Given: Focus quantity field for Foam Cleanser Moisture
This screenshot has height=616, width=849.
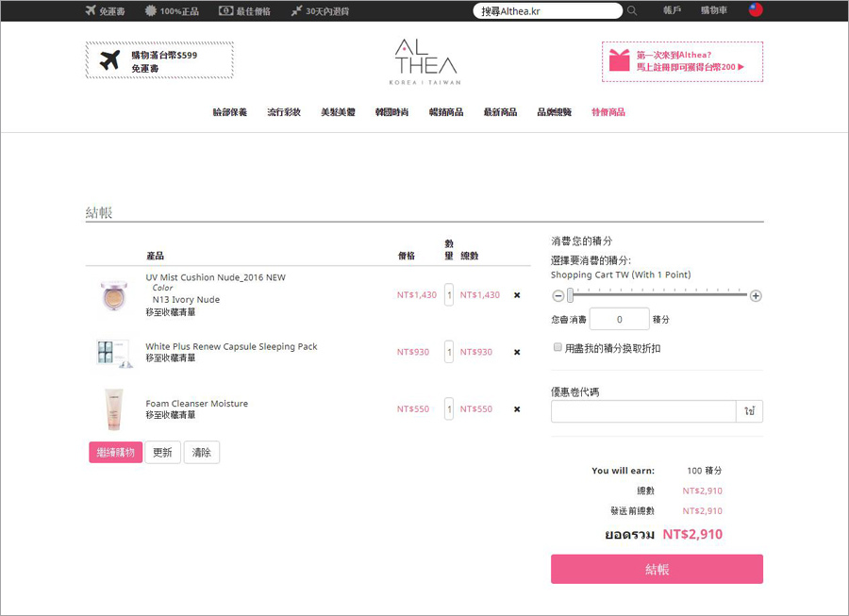Looking at the screenshot, I should coord(449,409).
